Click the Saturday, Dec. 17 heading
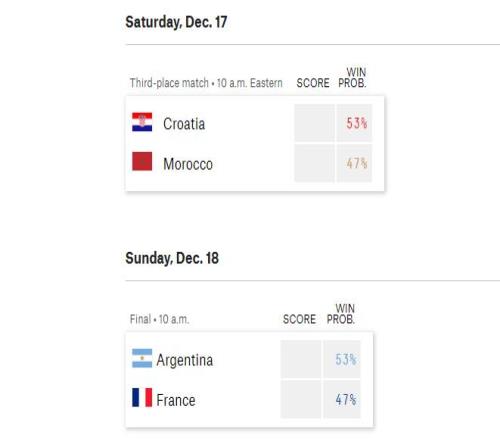The height and width of the screenshot is (440, 500). [x=176, y=22]
